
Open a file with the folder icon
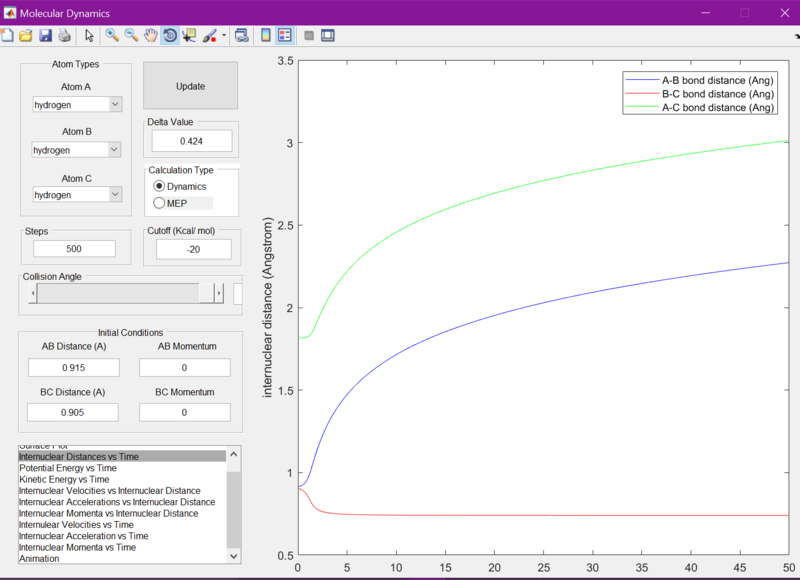click(x=26, y=35)
